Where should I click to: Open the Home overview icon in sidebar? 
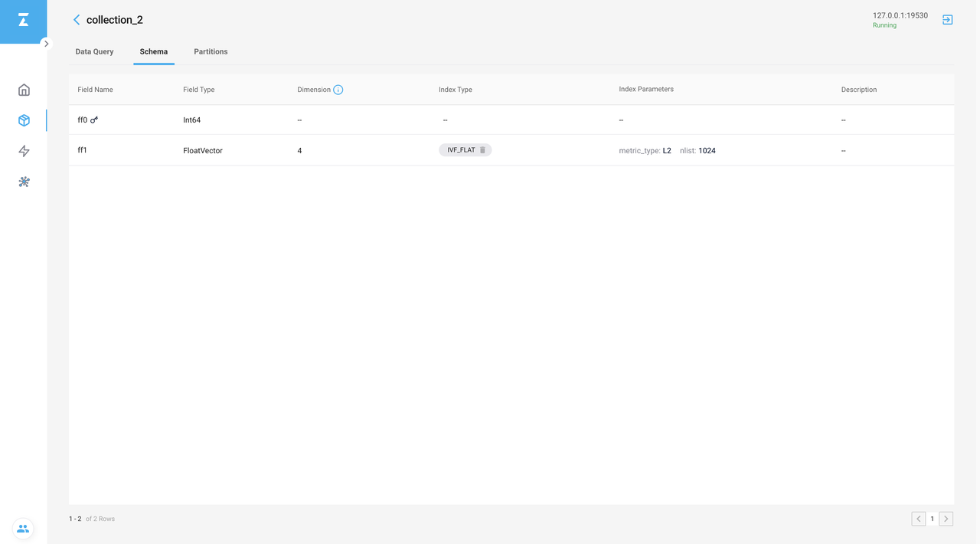pyautogui.click(x=24, y=90)
